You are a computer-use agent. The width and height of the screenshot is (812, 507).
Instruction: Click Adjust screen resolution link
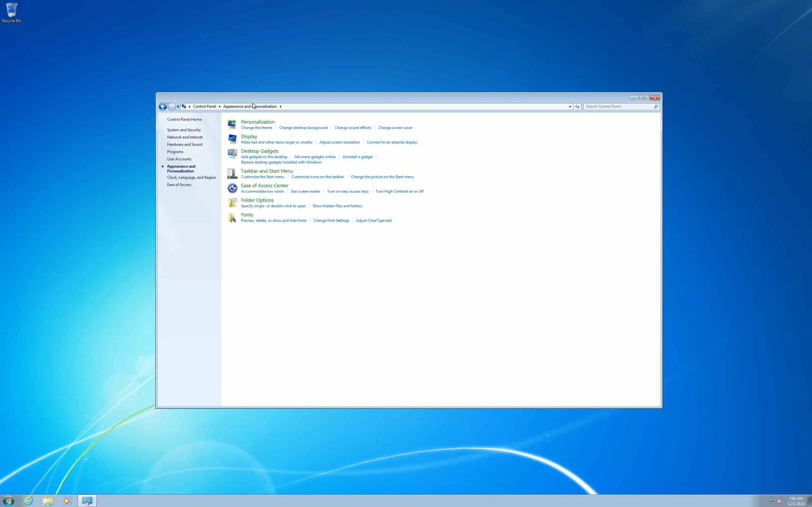pos(339,142)
